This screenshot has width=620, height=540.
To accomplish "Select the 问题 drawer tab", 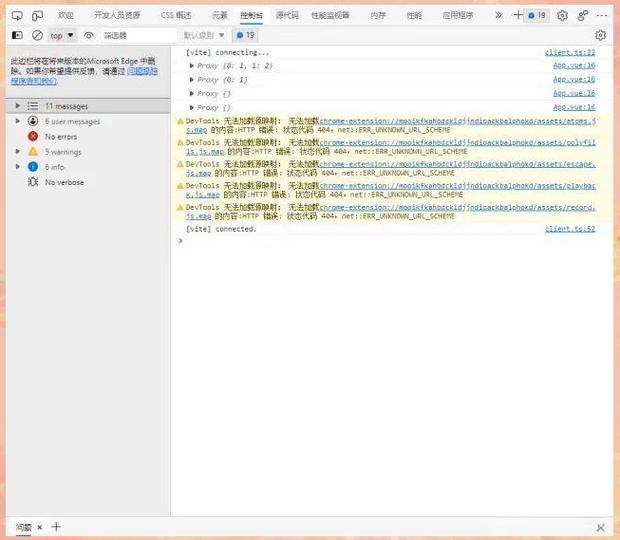I will pos(23,527).
